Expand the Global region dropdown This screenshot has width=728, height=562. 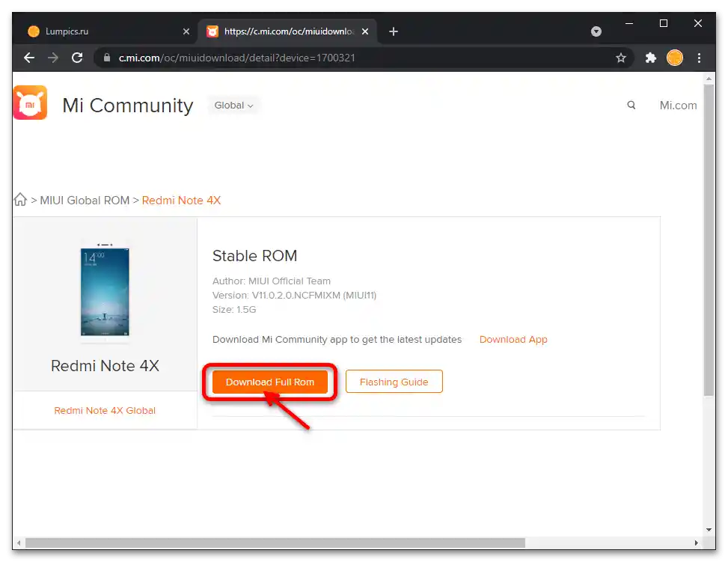point(233,106)
